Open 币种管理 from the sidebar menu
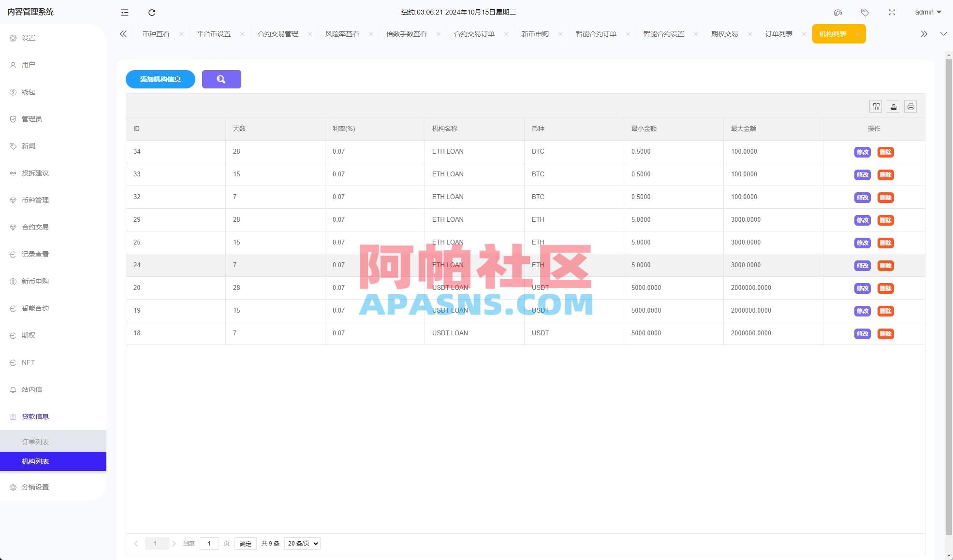This screenshot has height=560, width=953. 35,200
